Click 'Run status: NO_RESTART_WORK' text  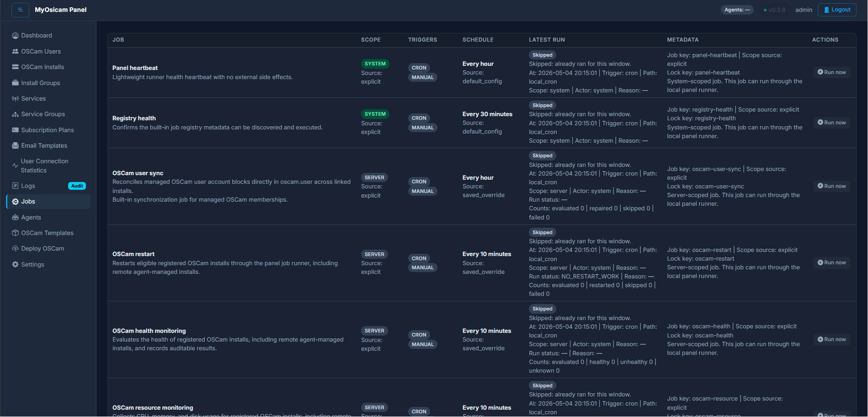tap(574, 276)
